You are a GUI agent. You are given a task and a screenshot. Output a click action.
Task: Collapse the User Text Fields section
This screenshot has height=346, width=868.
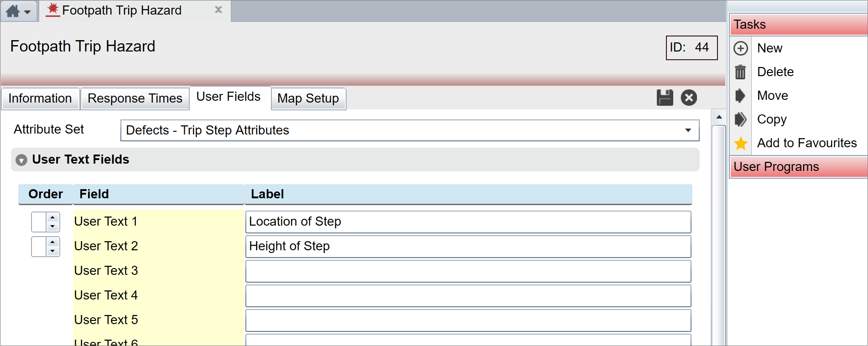click(x=21, y=160)
